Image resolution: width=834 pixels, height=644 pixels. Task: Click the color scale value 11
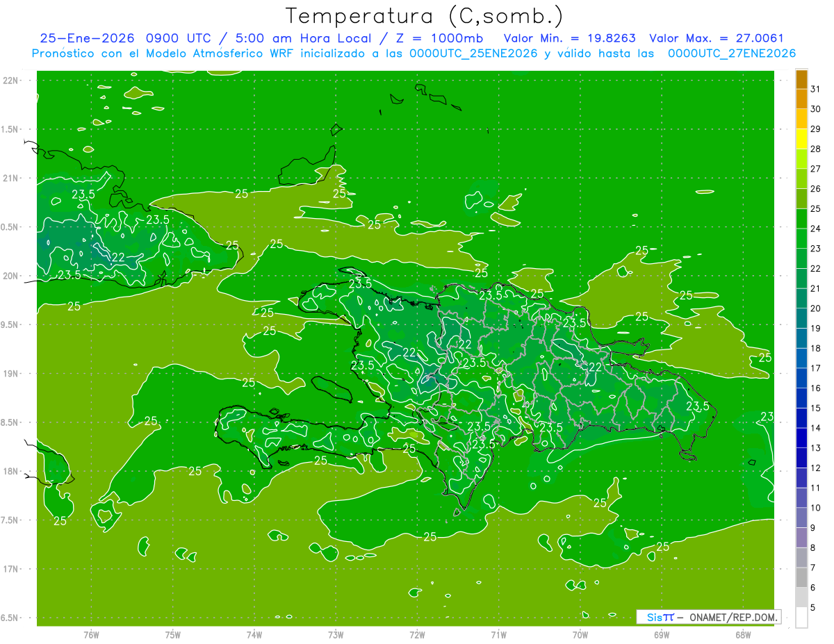tap(816, 488)
